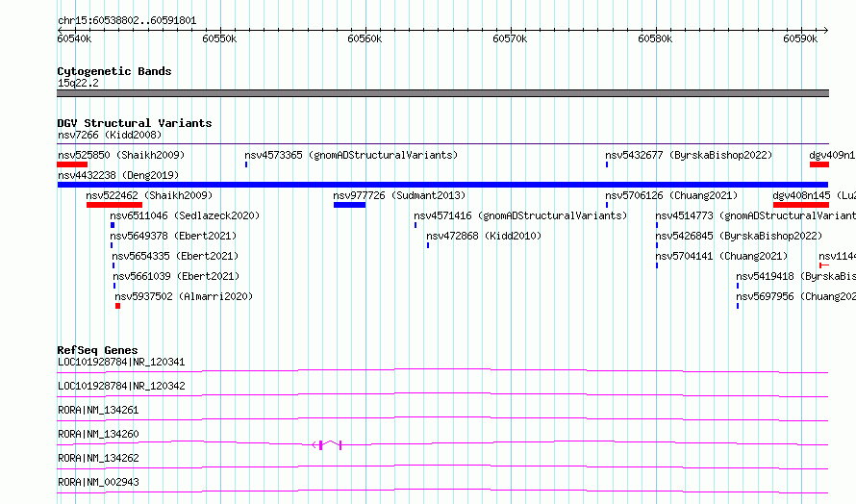Click the nsv5419418 variant label
This screenshot has width=856, height=504.
[x=796, y=276]
